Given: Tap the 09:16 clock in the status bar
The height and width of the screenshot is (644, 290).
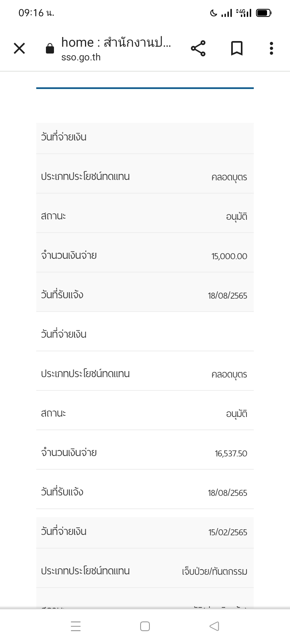Looking at the screenshot, I should tap(36, 13).
